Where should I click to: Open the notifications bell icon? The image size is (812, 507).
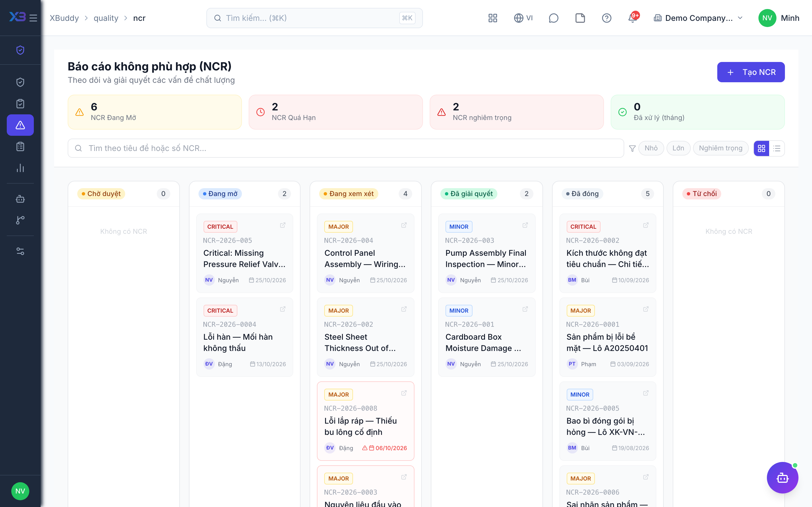tap(633, 18)
